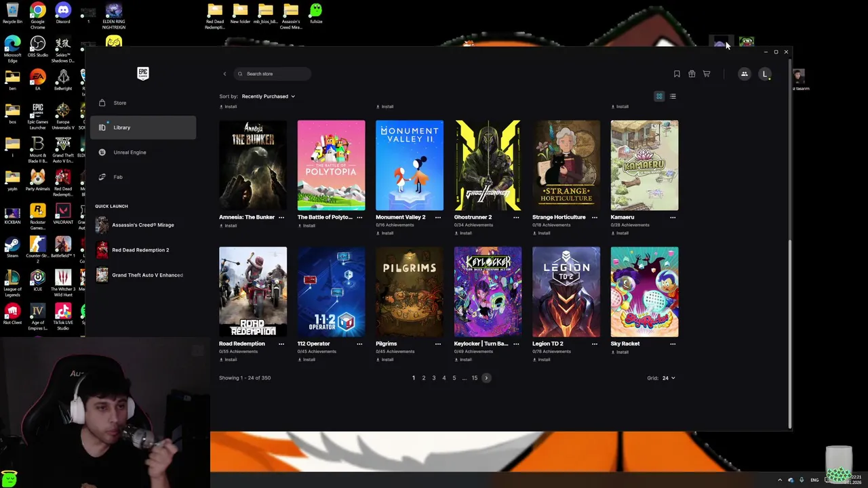Open TikTok LIVE Studio desktop icon
Viewport: 868px width, 488px height.
tap(63, 317)
